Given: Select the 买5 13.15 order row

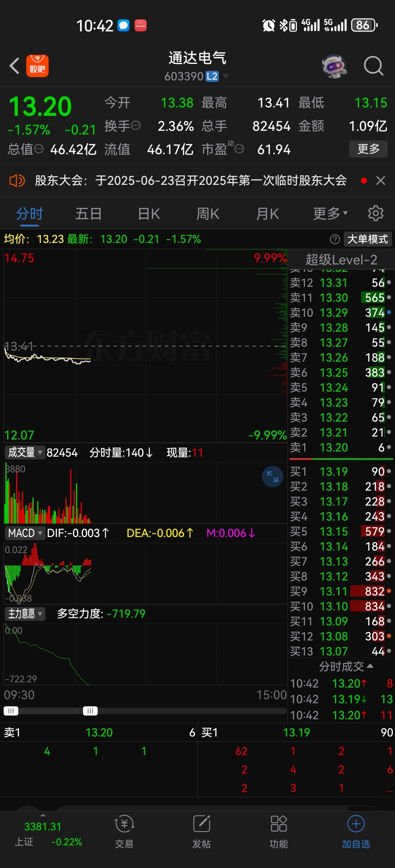Looking at the screenshot, I should (x=341, y=532).
